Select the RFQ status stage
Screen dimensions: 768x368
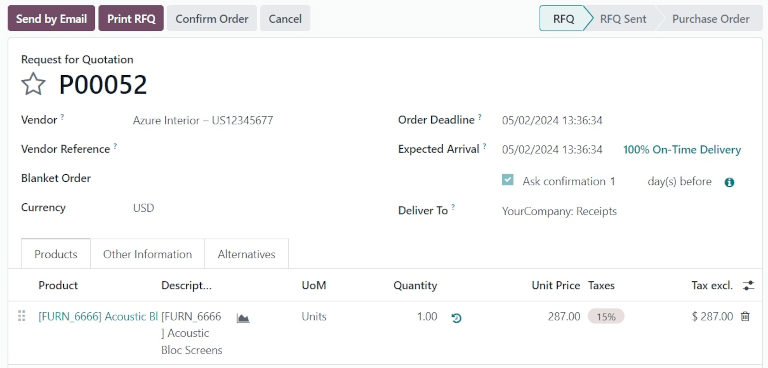[563, 19]
